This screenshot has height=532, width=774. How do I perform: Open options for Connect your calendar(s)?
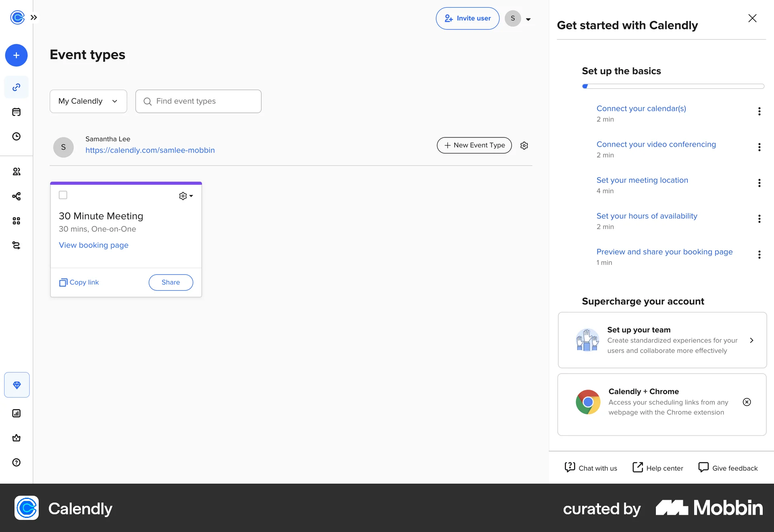click(759, 111)
